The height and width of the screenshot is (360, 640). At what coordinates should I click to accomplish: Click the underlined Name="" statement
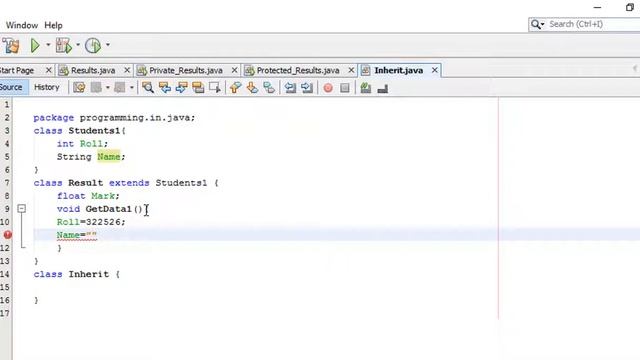click(77, 236)
